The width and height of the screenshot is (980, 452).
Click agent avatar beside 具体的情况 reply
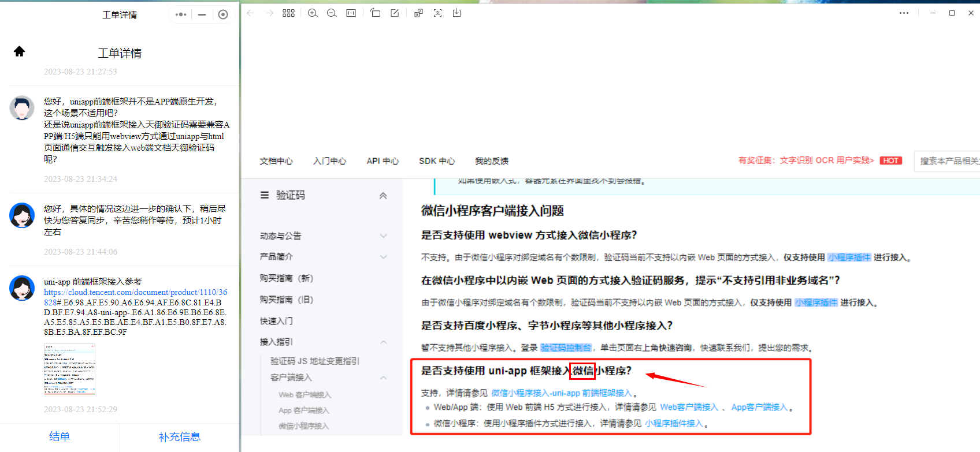pos(22,215)
